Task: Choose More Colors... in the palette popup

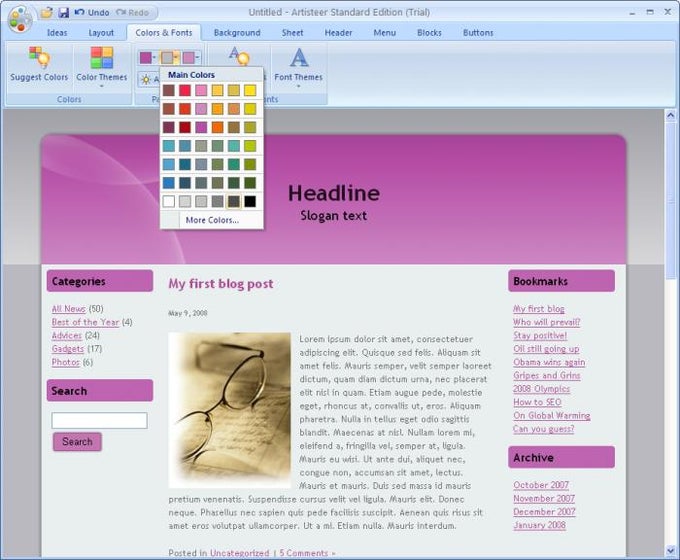Action: coord(212,220)
